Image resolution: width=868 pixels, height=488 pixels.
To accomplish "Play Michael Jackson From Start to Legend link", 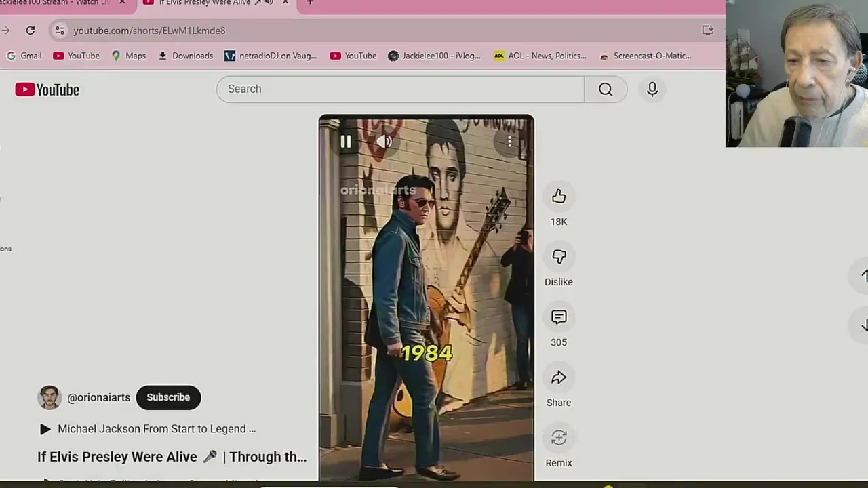I will click(x=157, y=429).
